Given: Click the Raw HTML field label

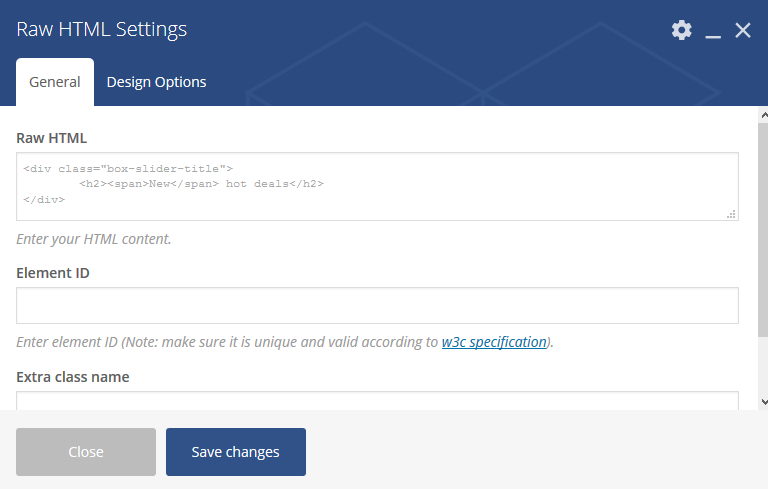Looking at the screenshot, I should tap(51, 138).
